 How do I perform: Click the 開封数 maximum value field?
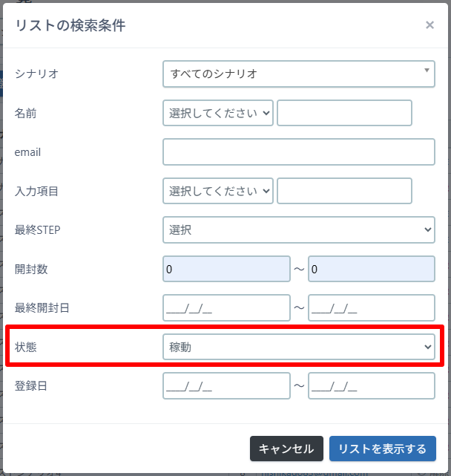(x=371, y=269)
